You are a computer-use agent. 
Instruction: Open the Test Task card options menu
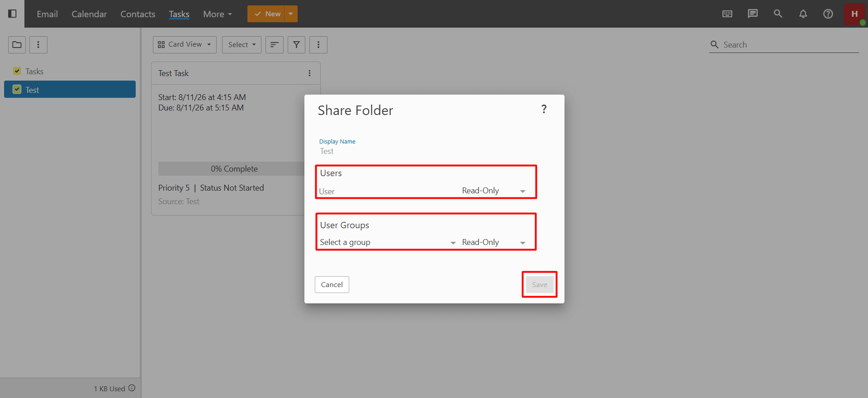click(309, 73)
